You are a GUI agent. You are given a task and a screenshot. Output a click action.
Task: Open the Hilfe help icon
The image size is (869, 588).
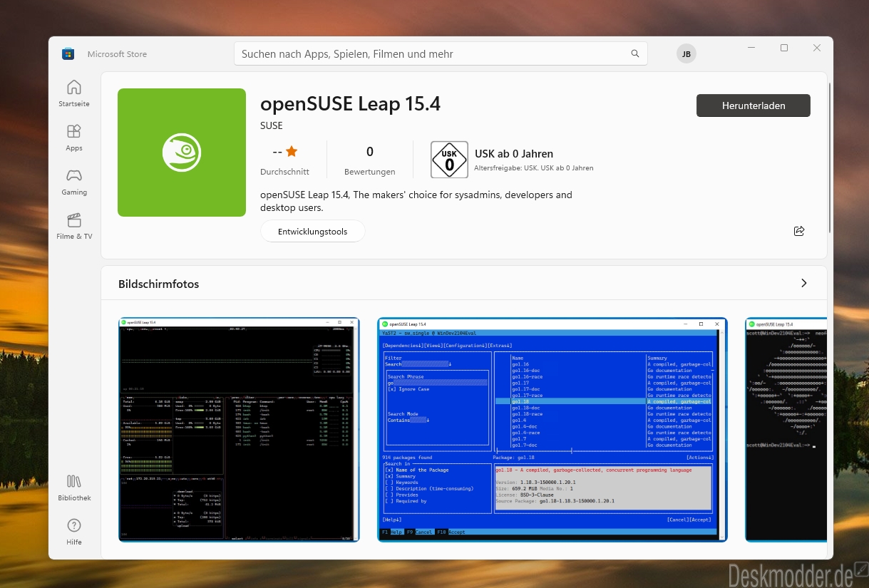tap(74, 532)
